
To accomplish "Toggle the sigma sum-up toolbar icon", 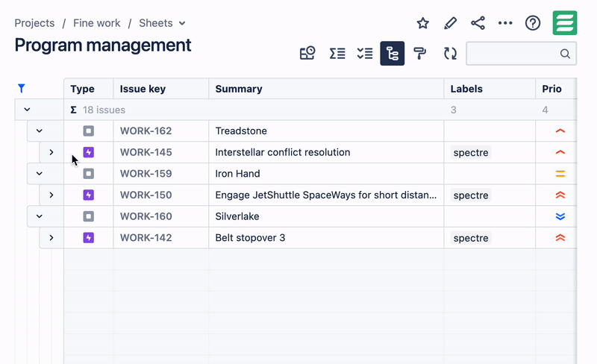I will tap(337, 53).
